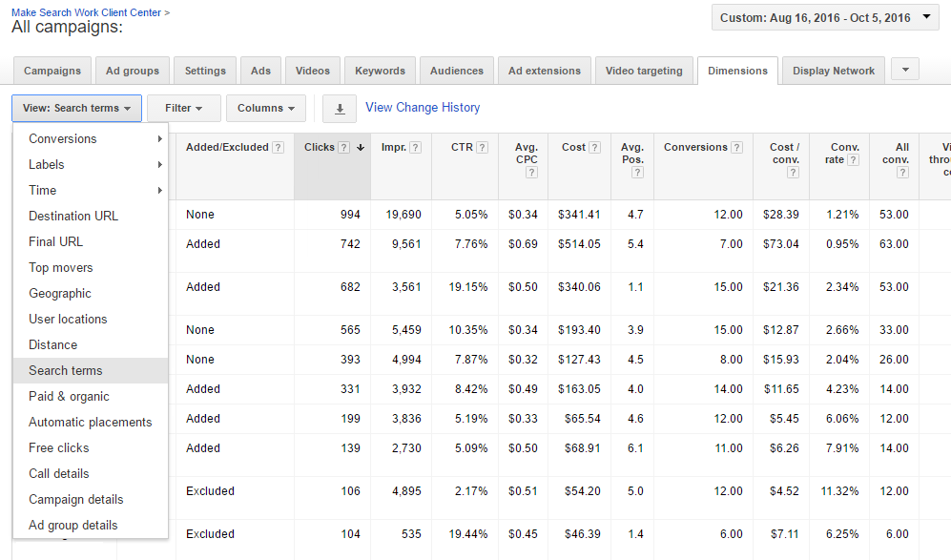Choose Free clicks in view menu
951x560 pixels.
(x=91, y=447)
